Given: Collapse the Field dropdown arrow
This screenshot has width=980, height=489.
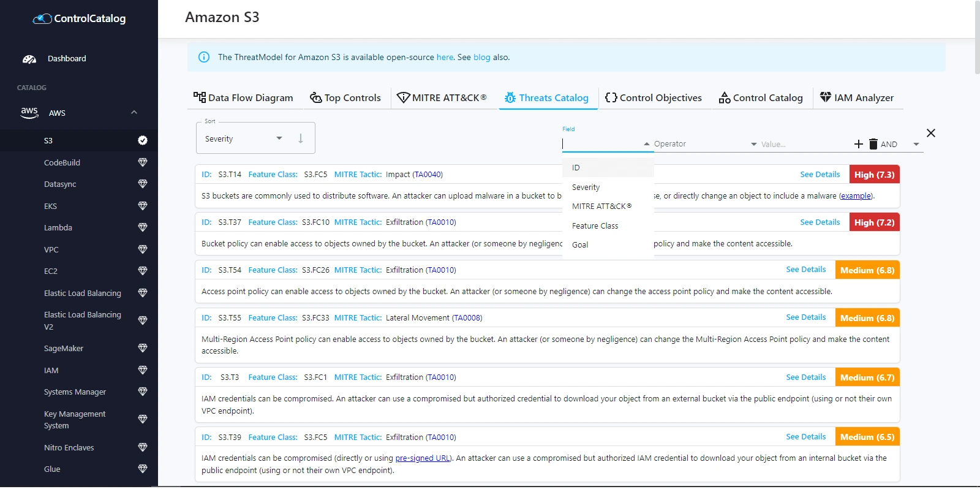Looking at the screenshot, I should (646, 144).
